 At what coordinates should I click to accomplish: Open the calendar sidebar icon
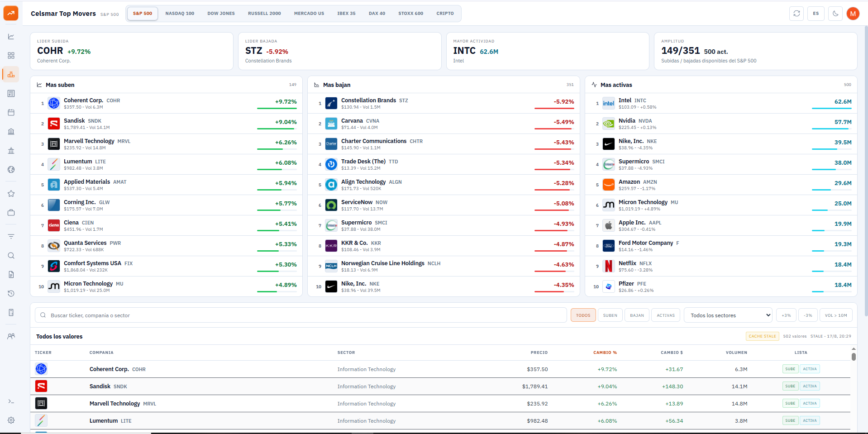pos(11,112)
